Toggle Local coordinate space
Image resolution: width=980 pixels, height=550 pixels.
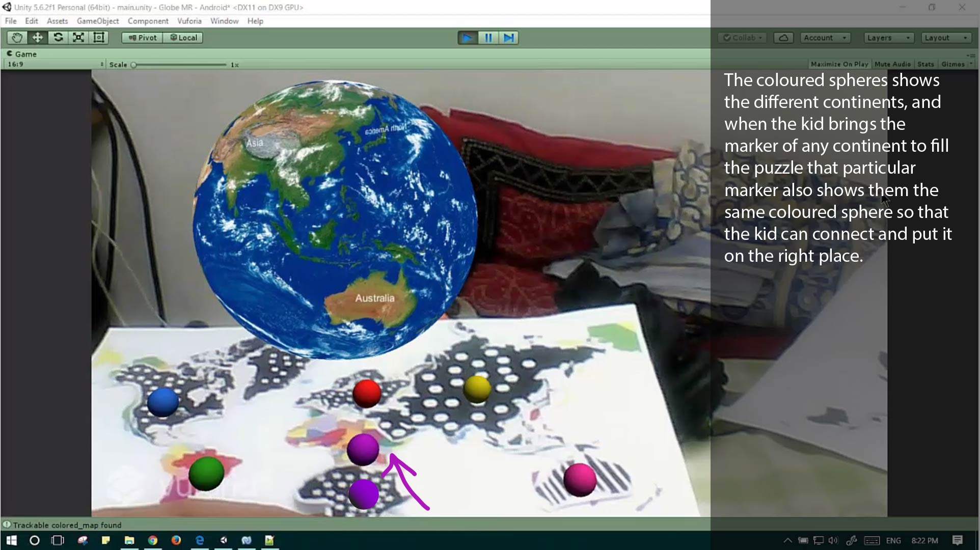point(183,37)
